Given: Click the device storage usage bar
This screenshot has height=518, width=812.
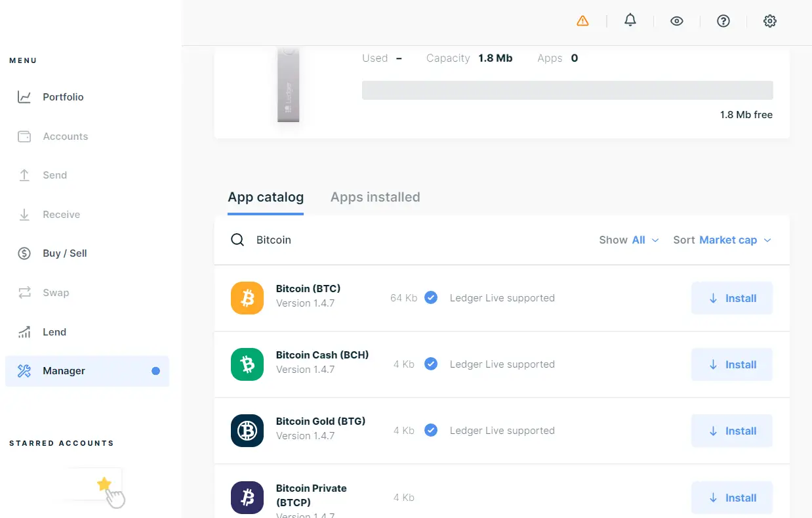Looking at the screenshot, I should 567,90.
